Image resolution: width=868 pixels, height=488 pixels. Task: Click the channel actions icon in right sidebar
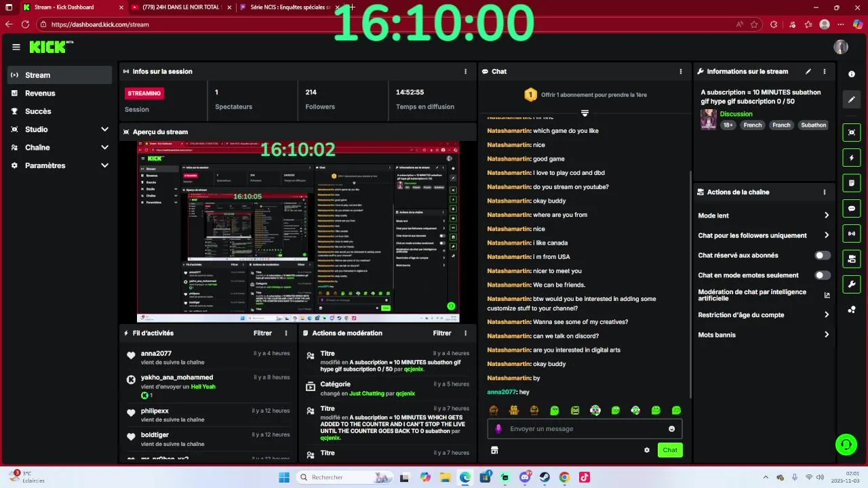852,258
